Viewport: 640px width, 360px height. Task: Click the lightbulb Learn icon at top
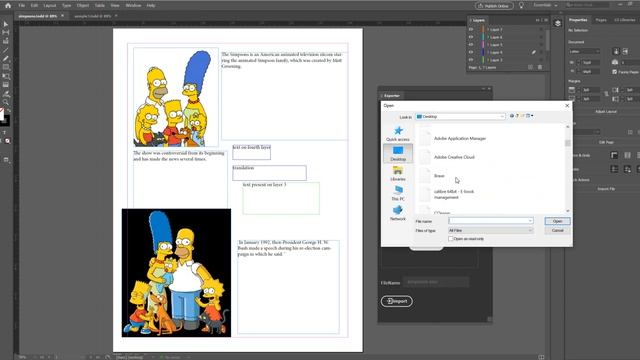coord(521,5)
